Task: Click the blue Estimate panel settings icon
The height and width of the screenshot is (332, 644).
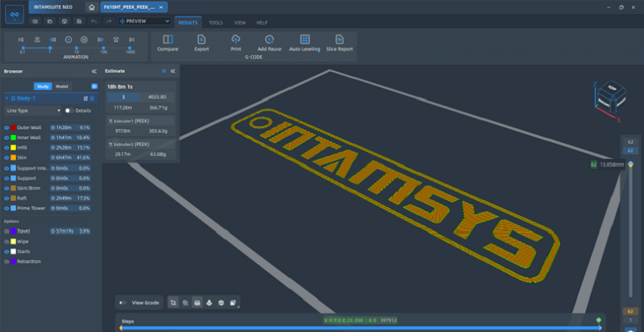Action: [164, 71]
